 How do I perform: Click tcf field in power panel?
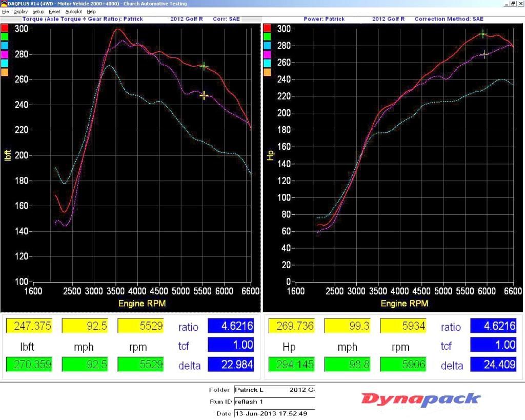click(x=493, y=345)
